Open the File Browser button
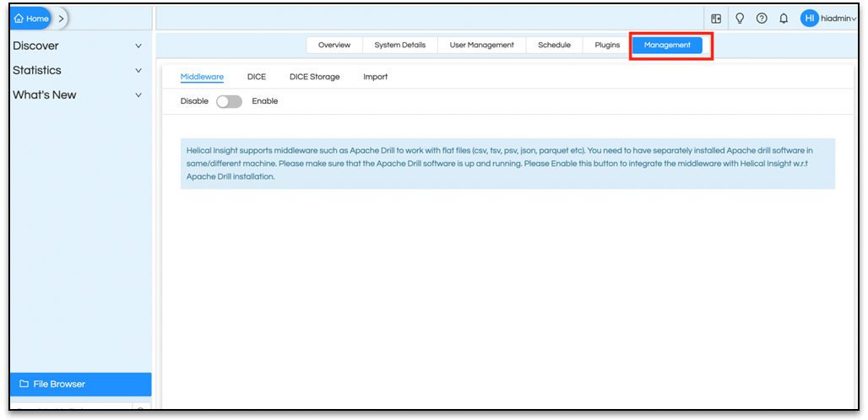This screenshot has width=868, height=420. click(80, 384)
